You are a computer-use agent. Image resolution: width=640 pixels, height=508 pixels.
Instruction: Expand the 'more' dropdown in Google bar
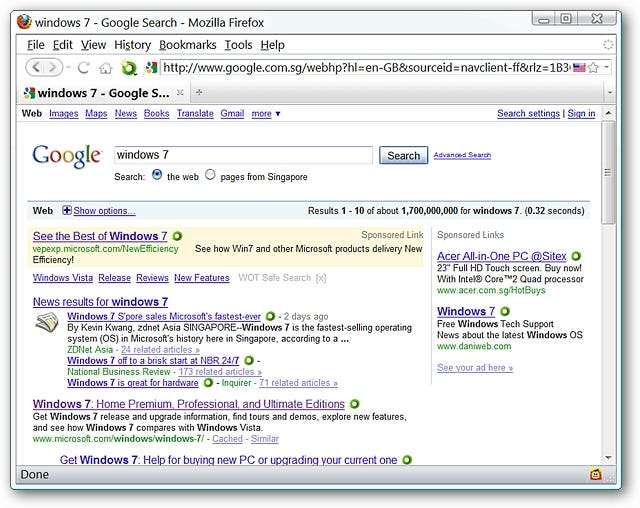click(266, 113)
